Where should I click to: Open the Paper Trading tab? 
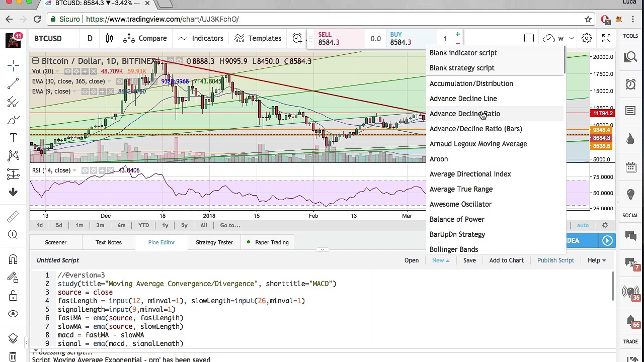pos(267,242)
